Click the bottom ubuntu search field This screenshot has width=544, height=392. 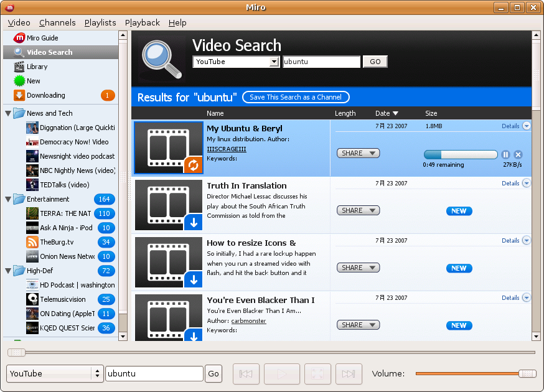154,373
